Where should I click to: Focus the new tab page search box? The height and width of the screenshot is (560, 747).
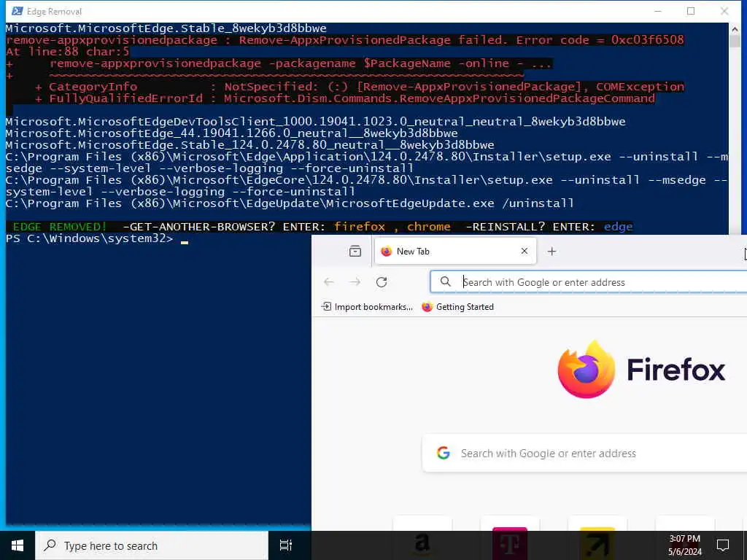tap(584, 453)
